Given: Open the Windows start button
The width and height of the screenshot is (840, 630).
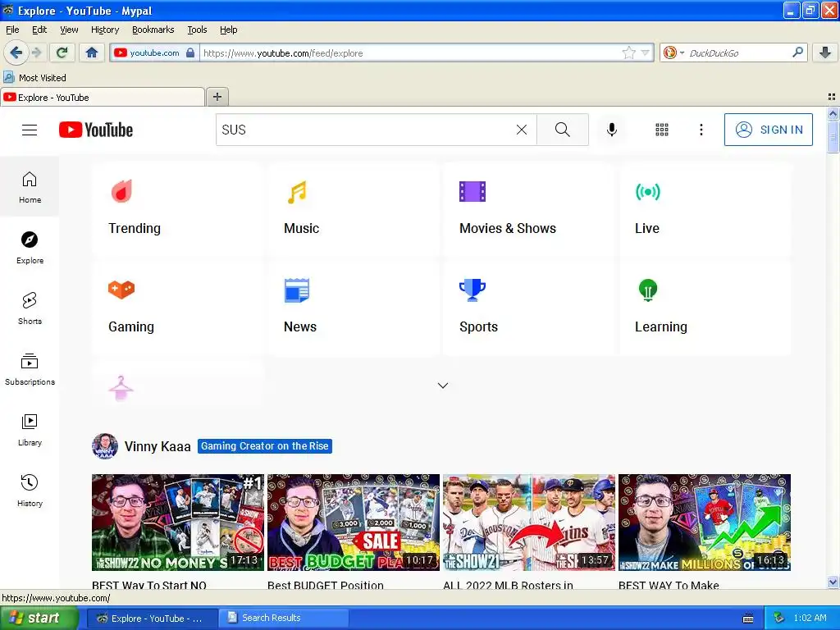Looking at the screenshot, I should point(39,618).
